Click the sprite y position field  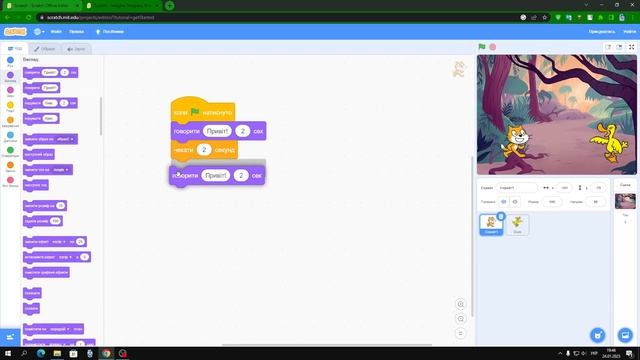click(x=598, y=188)
